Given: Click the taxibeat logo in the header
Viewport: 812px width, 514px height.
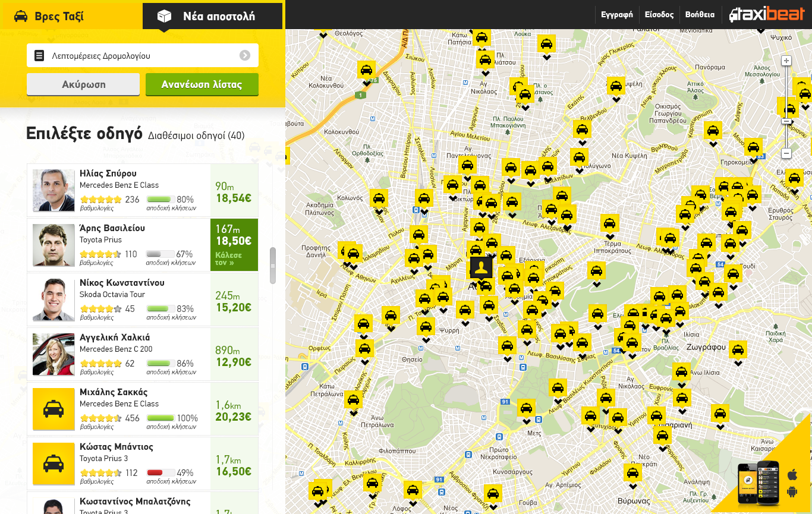Looking at the screenshot, I should coord(766,14).
